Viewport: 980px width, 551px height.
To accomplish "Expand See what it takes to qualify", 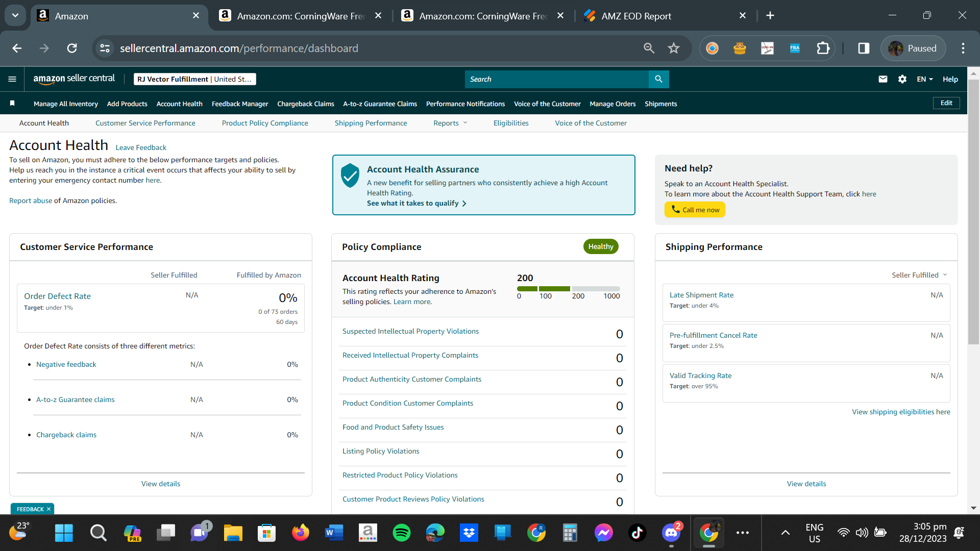I will tap(416, 203).
